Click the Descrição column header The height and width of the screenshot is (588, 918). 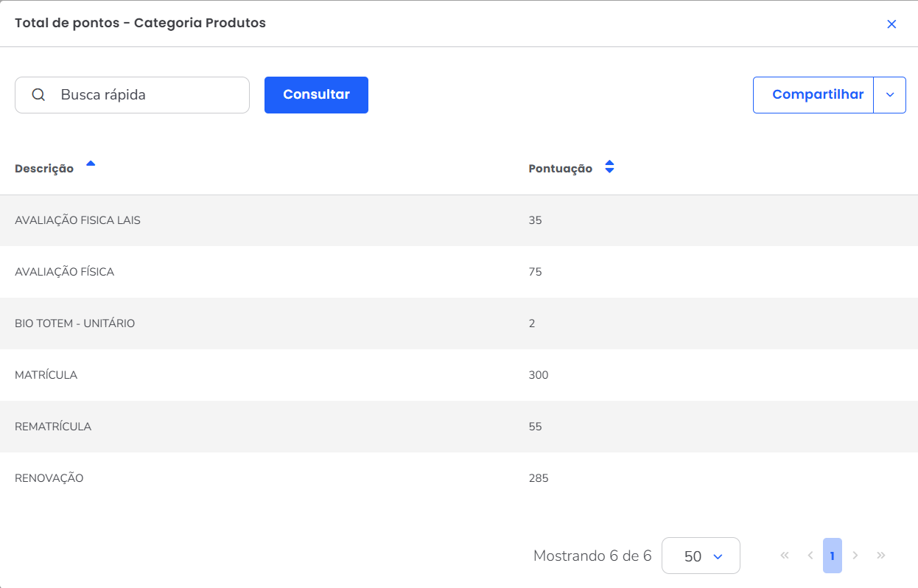tap(44, 169)
